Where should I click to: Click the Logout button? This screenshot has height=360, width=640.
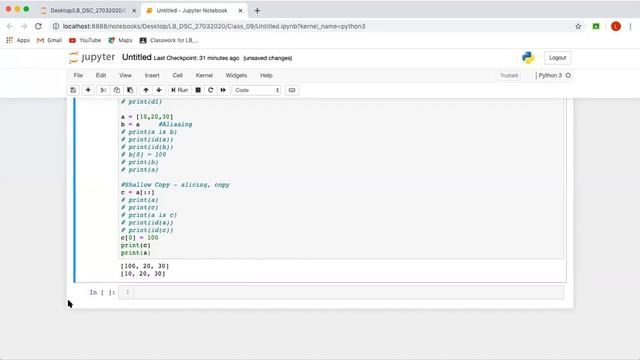[x=558, y=58]
